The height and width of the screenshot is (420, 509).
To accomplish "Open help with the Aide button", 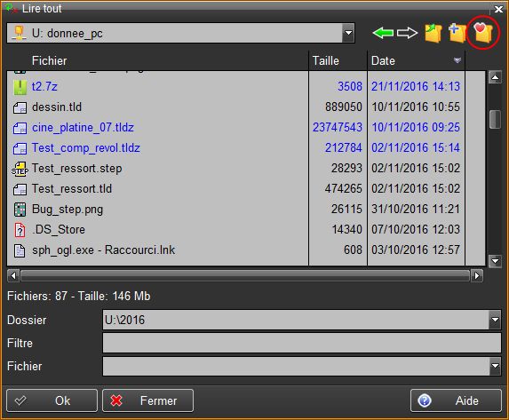I will click(456, 400).
